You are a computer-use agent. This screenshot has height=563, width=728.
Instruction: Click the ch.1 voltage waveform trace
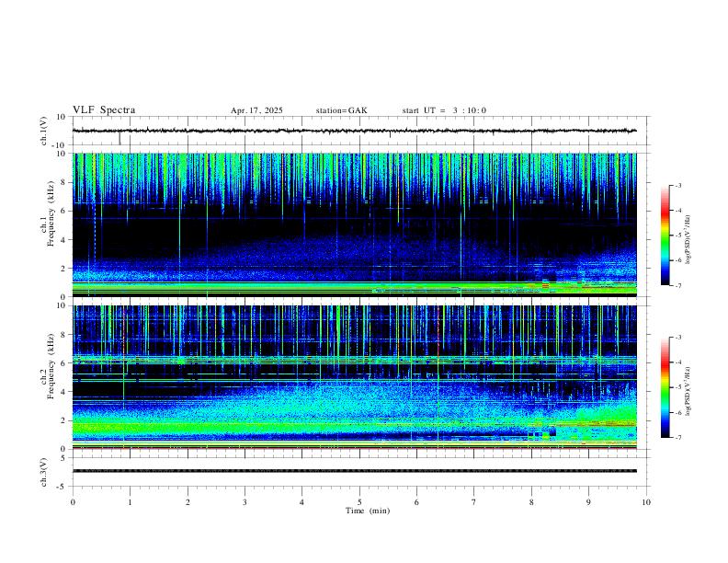coord(354,131)
